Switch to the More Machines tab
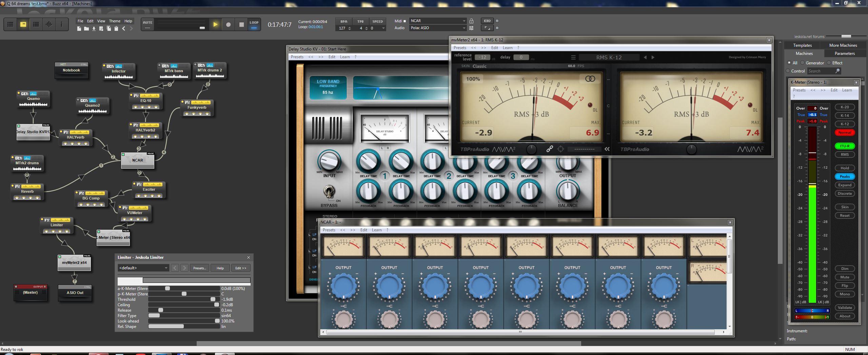Image resolution: width=868 pixels, height=355 pixels. click(843, 45)
